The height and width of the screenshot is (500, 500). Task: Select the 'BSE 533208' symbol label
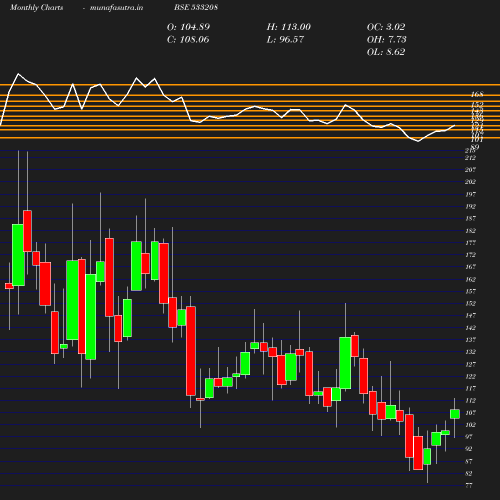(x=196, y=7)
